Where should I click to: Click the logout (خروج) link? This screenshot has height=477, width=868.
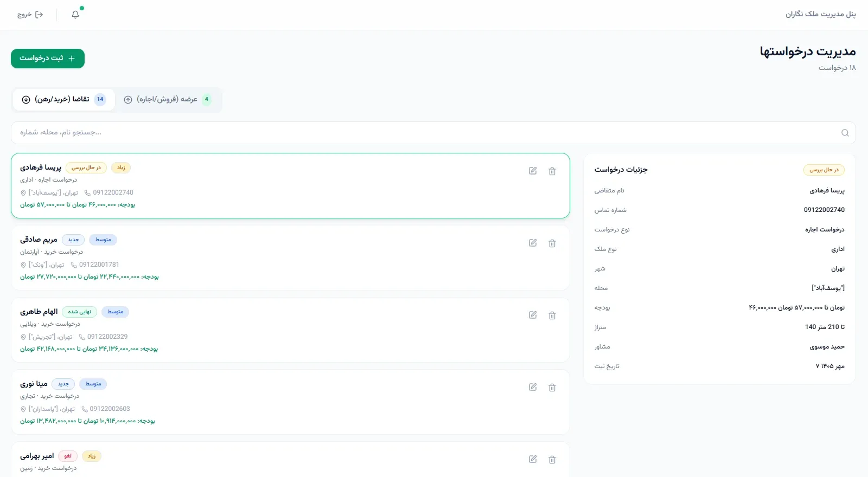(30, 15)
